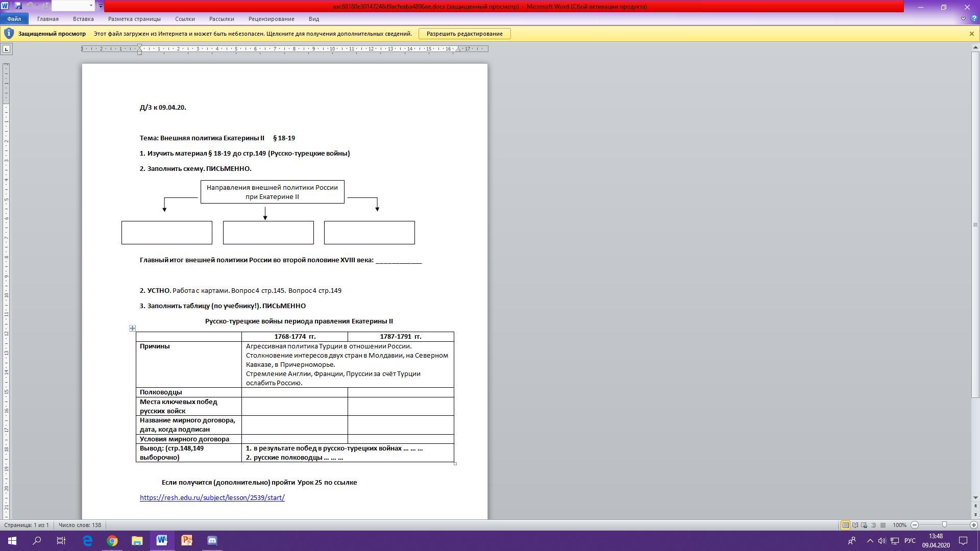The image size is (980, 551).
Task: Expand the ribbon using the chevron arrow
Action: point(963,19)
